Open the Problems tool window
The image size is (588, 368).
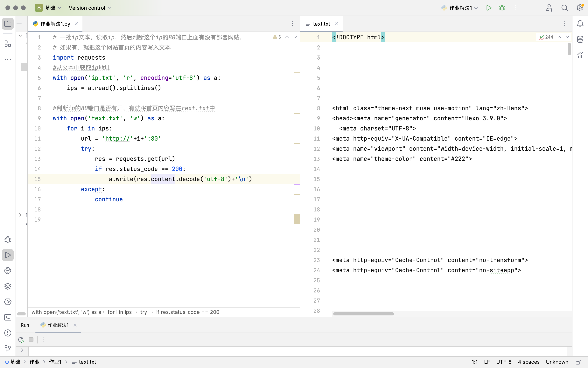point(8,333)
